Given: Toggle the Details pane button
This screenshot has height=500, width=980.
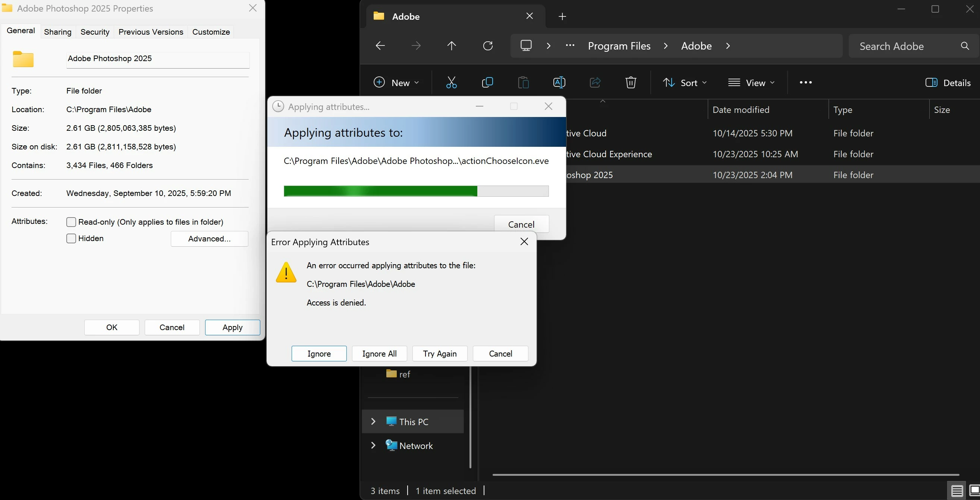Looking at the screenshot, I should (x=948, y=82).
